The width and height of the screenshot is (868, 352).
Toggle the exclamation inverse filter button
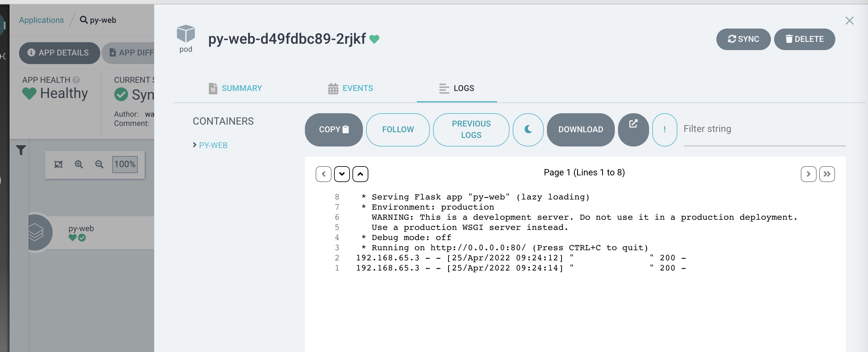point(664,130)
